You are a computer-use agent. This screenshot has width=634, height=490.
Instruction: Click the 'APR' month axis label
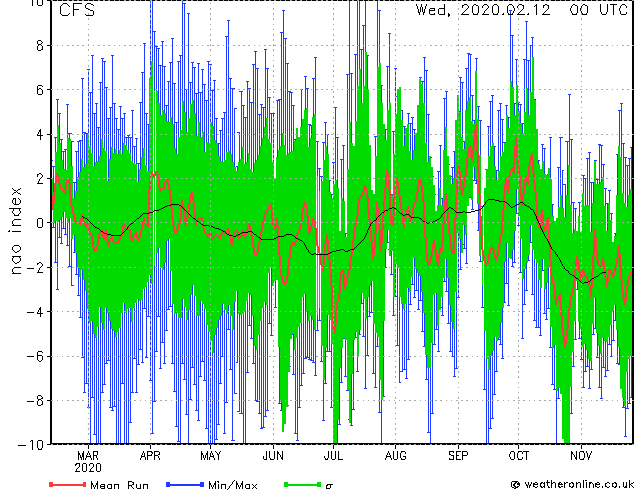tap(150, 456)
